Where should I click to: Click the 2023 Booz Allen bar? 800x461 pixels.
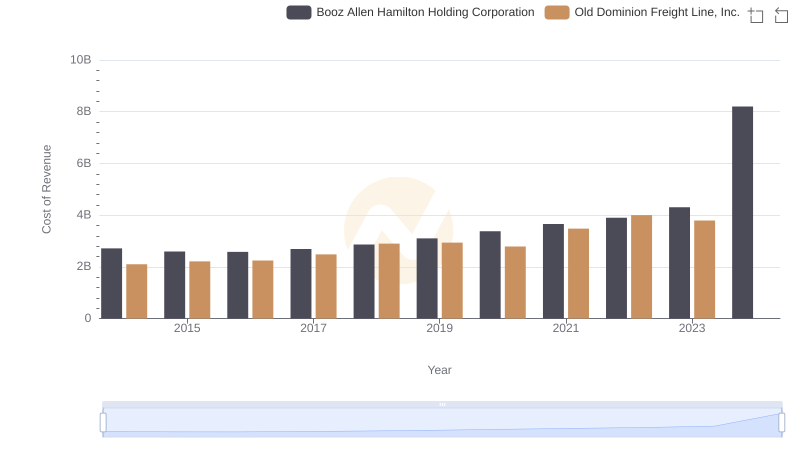click(x=680, y=263)
